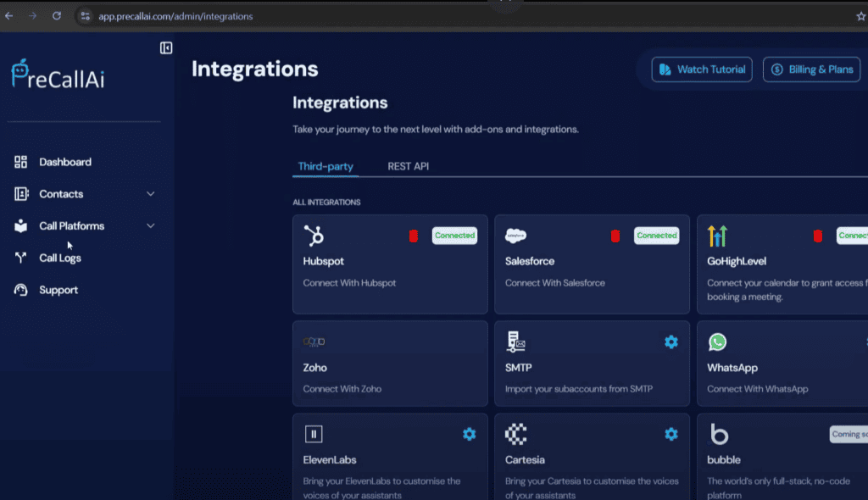868x500 pixels.
Task: Bookmark this page with the star
Action: pyautogui.click(x=861, y=17)
